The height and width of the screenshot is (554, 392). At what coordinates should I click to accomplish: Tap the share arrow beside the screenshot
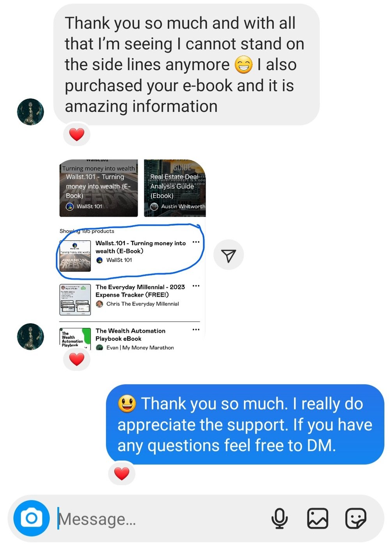coord(229,255)
